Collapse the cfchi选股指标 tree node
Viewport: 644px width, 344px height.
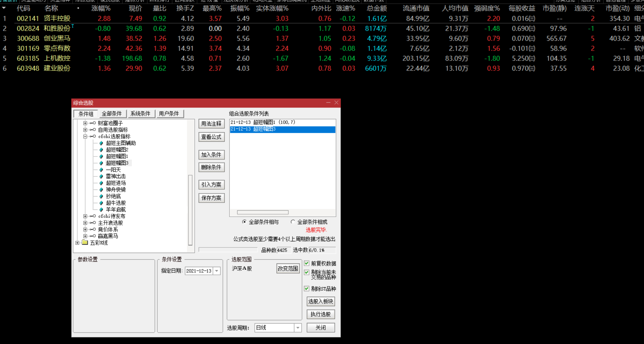[85, 136]
